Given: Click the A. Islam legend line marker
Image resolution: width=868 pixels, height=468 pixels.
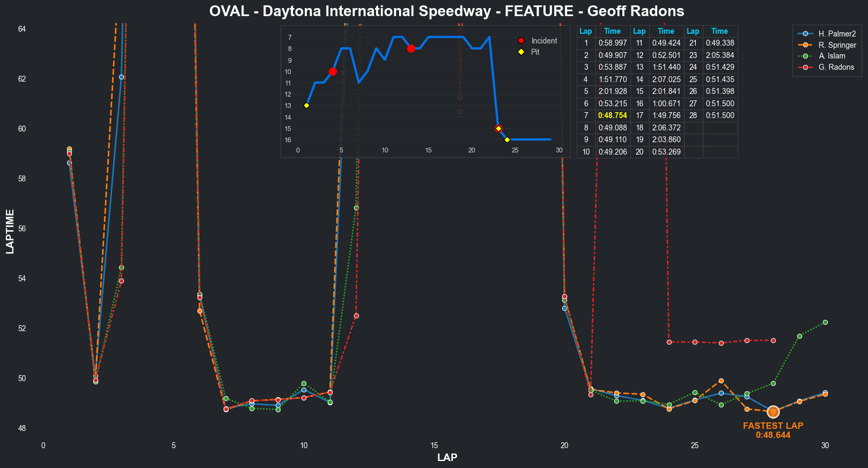Looking at the screenshot, I should pyautogui.click(x=805, y=56).
